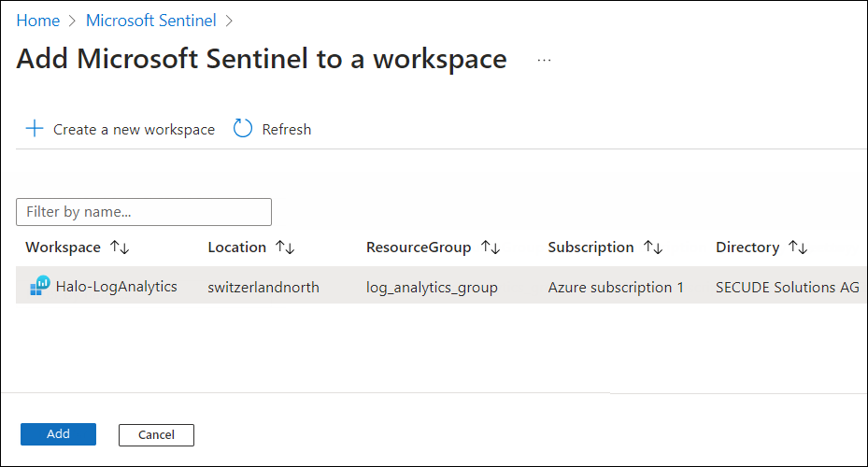The image size is (868, 467).
Task: Click sort arrows next to Subscription
Action: click(x=652, y=248)
